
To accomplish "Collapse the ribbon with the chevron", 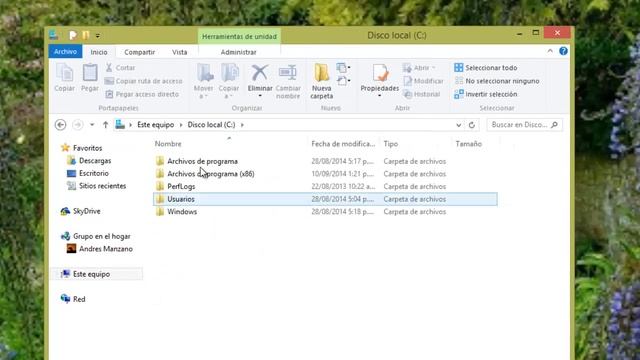I will click(550, 51).
